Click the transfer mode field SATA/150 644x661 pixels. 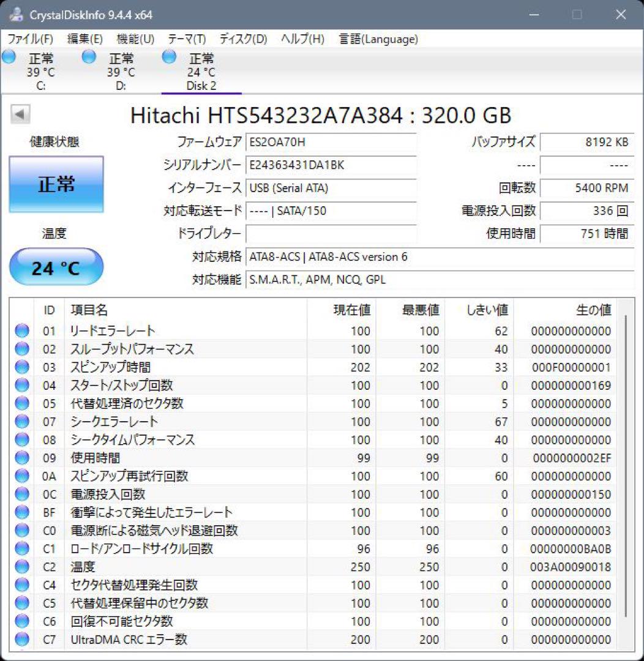(331, 211)
